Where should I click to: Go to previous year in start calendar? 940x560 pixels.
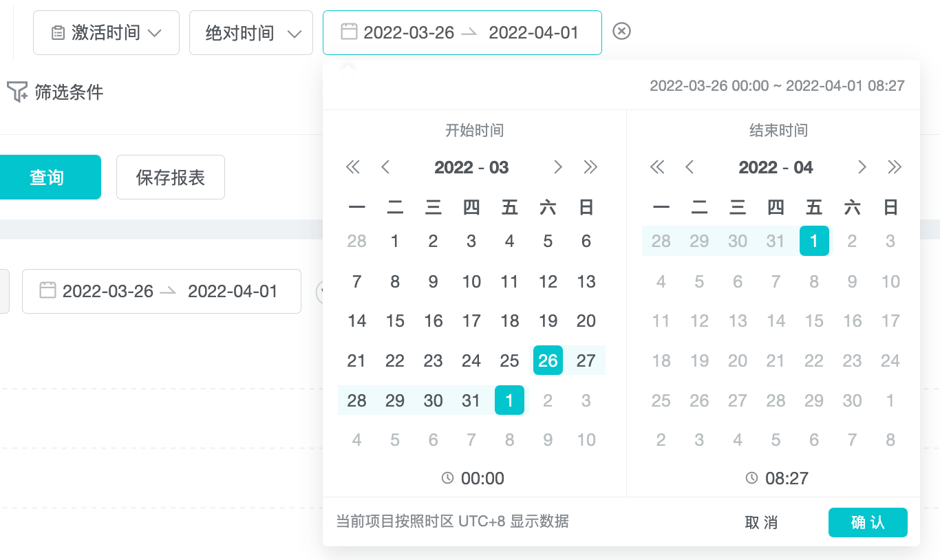(x=353, y=167)
